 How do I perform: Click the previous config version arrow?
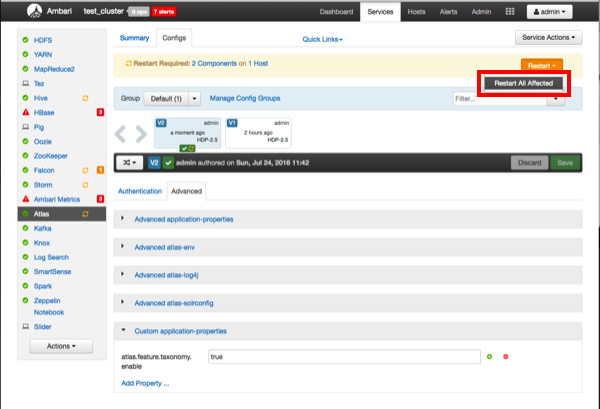tap(120, 134)
